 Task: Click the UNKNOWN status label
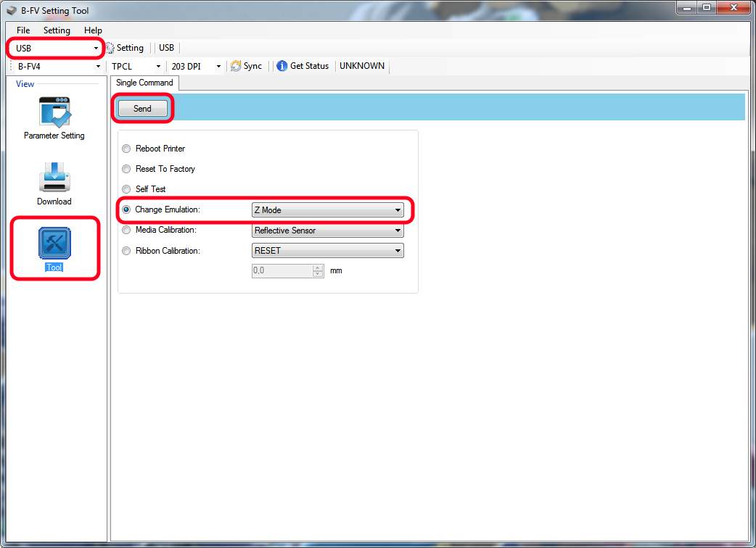click(x=362, y=66)
